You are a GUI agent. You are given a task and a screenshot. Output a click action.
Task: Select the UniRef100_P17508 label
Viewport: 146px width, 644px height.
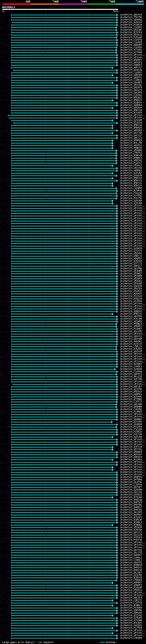coord(131,628)
